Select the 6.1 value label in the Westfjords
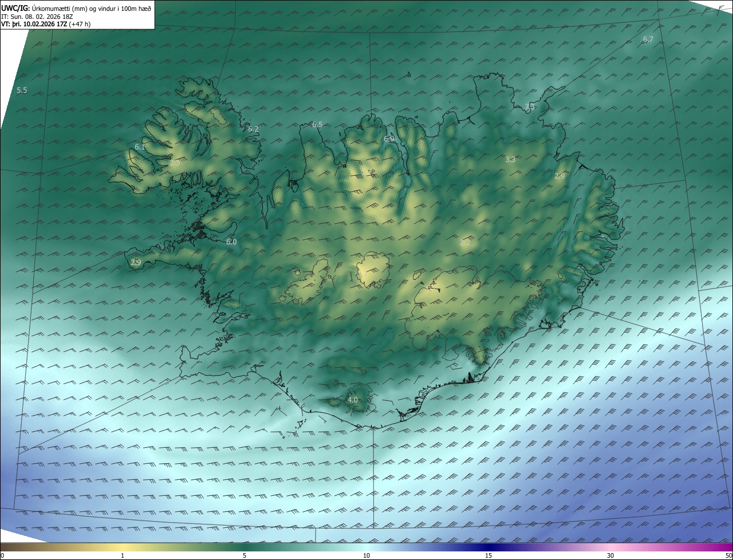The image size is (733, 560). pos(140,147)
